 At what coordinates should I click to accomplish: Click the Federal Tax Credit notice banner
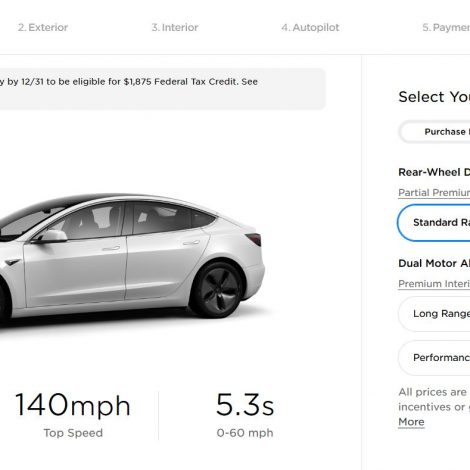click(x=162, y=89)
